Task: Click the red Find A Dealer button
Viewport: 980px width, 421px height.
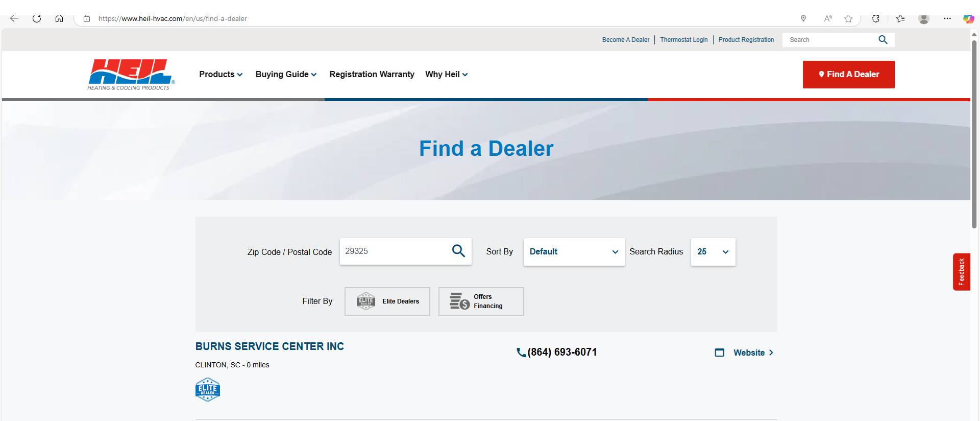Action: point(849,75)
